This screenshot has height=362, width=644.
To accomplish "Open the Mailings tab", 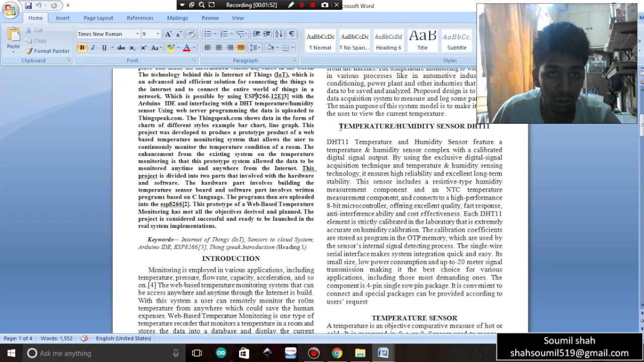I will (178, 18).
